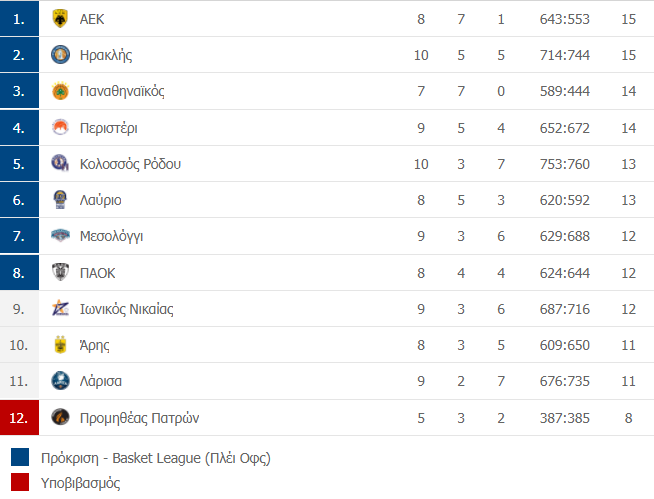654x499 pixels.
Task: Click the Παναθηναϊκός team logo
Action: (x=60, y=91)
